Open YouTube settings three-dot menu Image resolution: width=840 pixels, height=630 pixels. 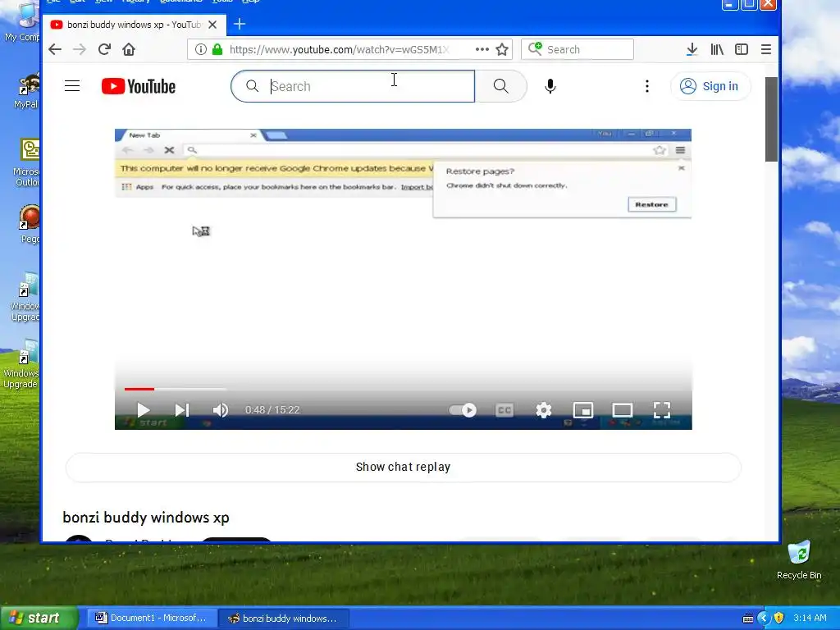[647, 86]
